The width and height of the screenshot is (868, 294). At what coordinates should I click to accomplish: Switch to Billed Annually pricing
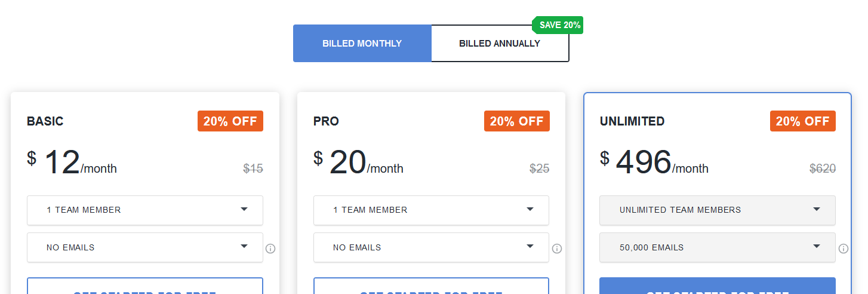[500, 44]
